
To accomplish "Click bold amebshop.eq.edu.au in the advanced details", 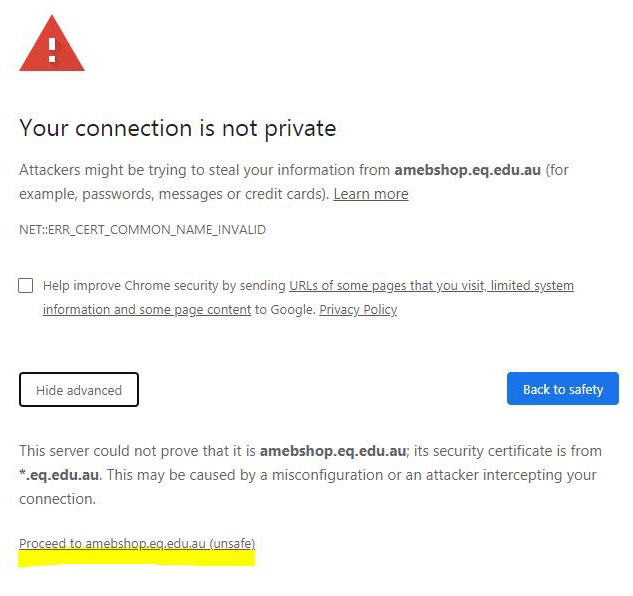I will click(333, 451).
